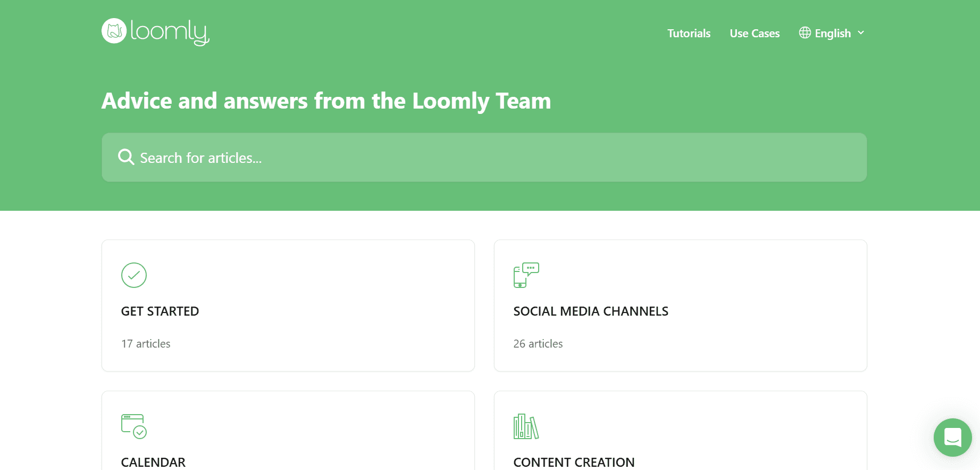
Task: Open the Use Cases link
Action: pyautogui.click(x=755, y=33)
